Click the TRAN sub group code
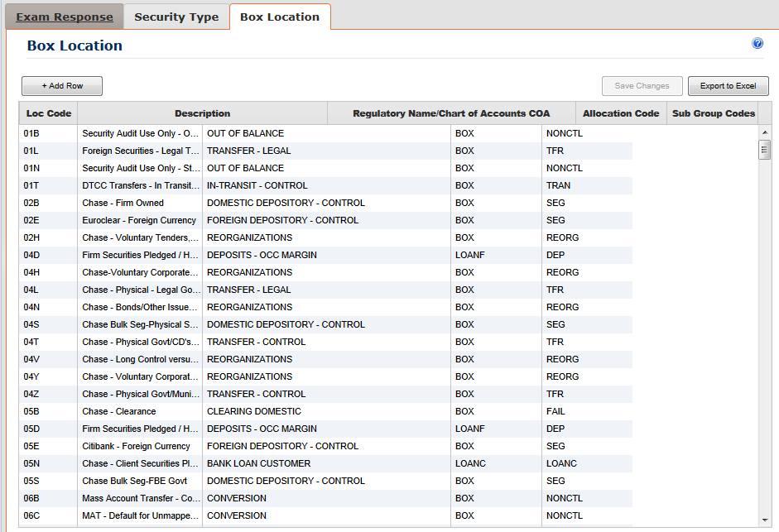The width and height of the screenshot is (779, 532). click(559, 186)
